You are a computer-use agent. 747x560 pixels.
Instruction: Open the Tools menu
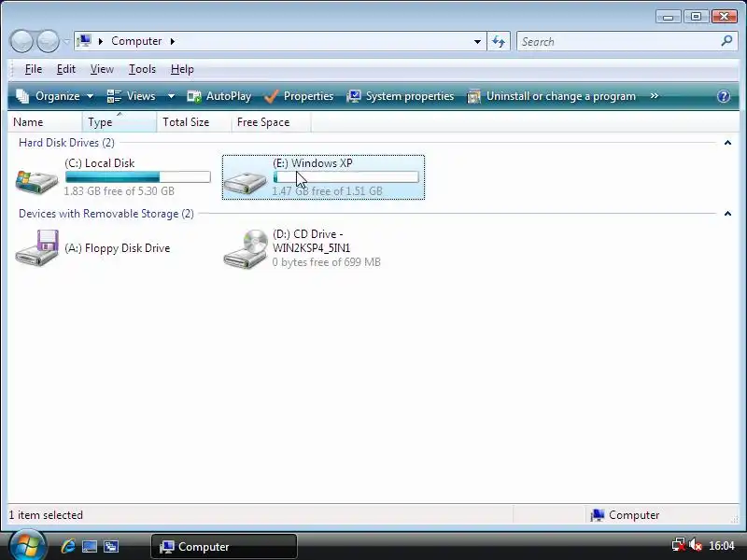pyautogui.click(x=142, y=69)
